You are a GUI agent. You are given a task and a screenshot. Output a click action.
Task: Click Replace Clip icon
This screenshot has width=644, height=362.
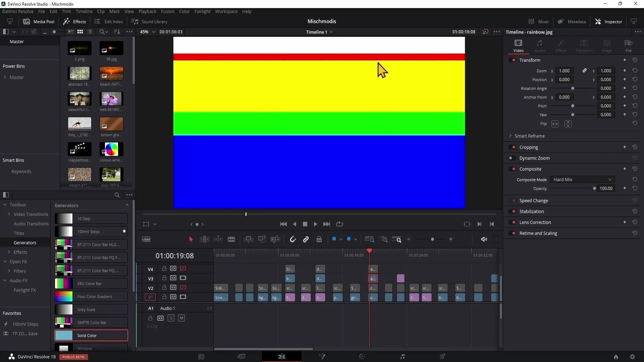click(275, 239)
